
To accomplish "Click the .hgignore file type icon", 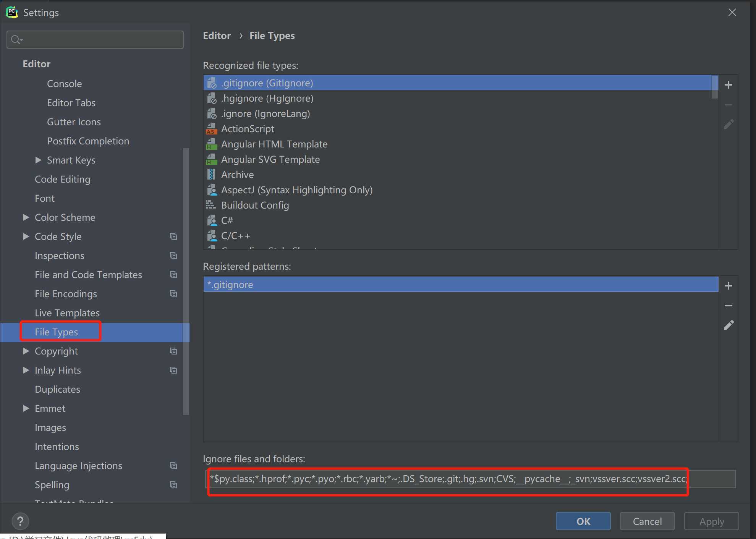I will click(212, 99).
